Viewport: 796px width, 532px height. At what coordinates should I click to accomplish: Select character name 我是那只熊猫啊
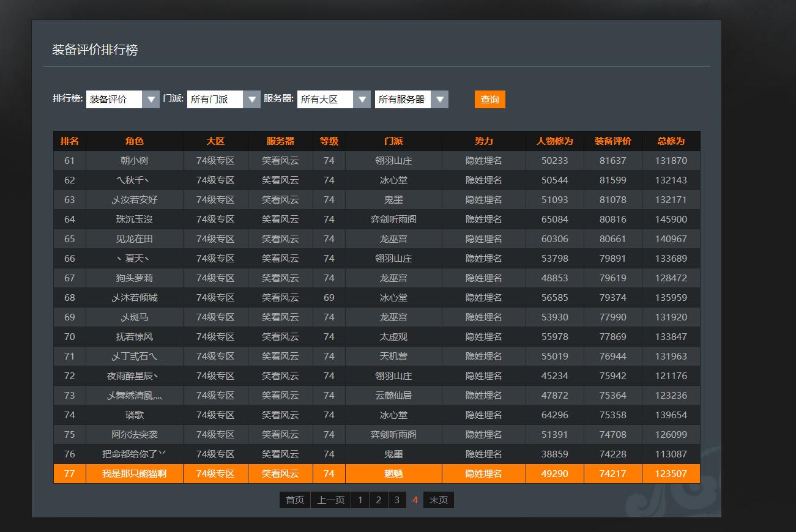click(x=135, y=474)
